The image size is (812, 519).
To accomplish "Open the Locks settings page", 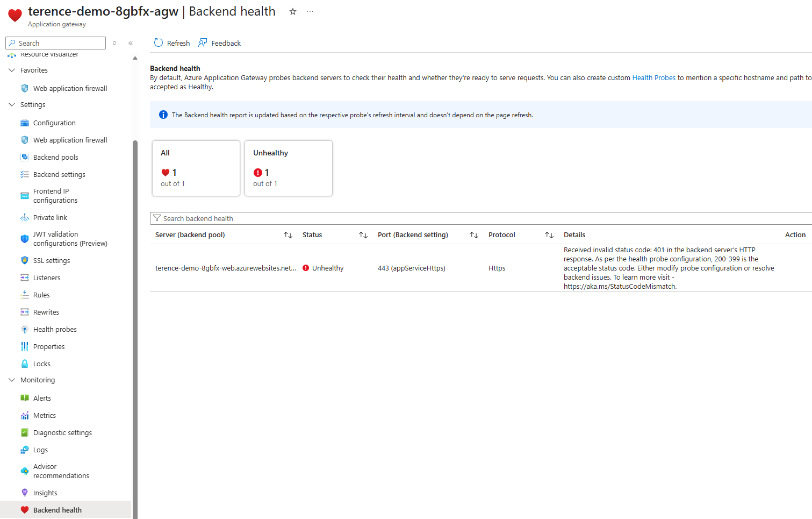I will [41, 364].
